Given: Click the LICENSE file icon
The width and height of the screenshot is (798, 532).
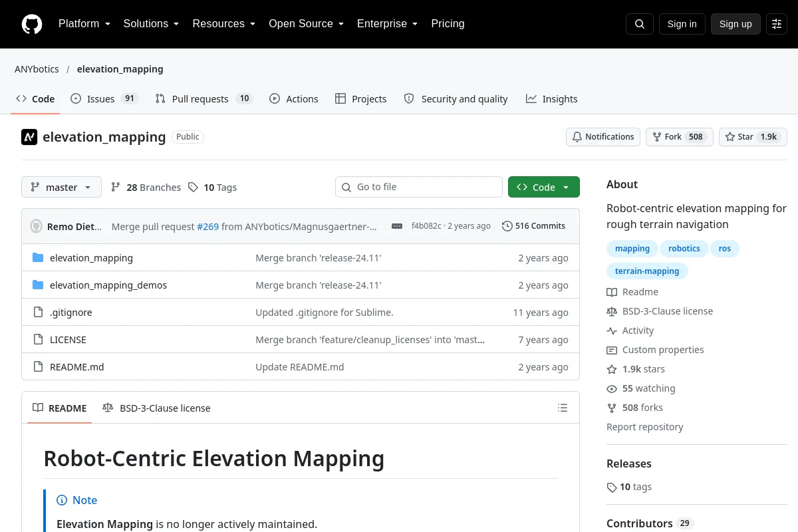Looking at the screenshot, I should (x=38, y=339).
